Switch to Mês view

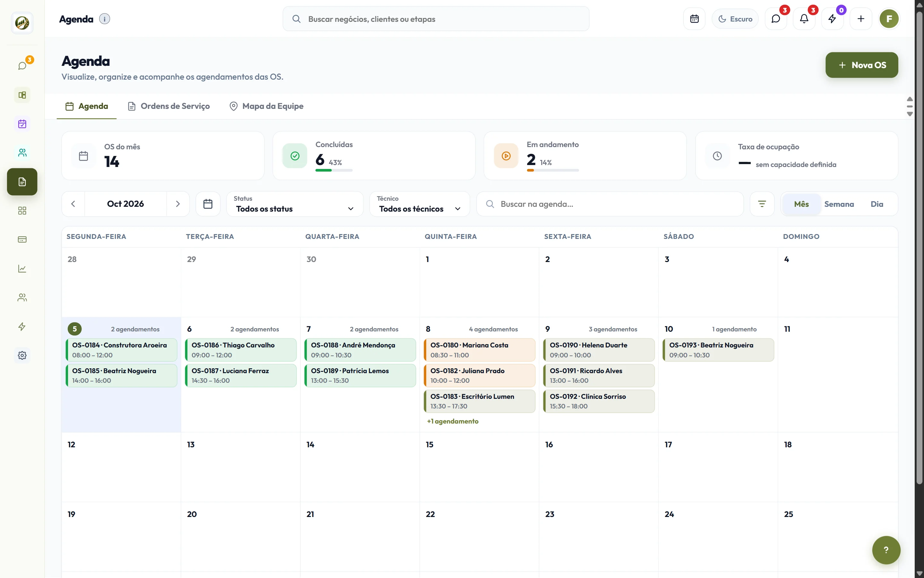pyautogui.click(x=801, y=204)
